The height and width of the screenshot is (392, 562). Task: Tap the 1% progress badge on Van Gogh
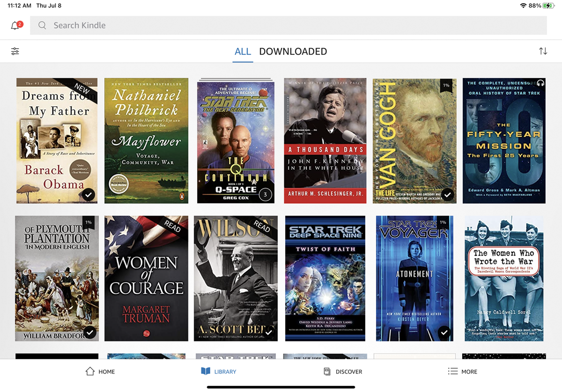click(x=446, y=86)
